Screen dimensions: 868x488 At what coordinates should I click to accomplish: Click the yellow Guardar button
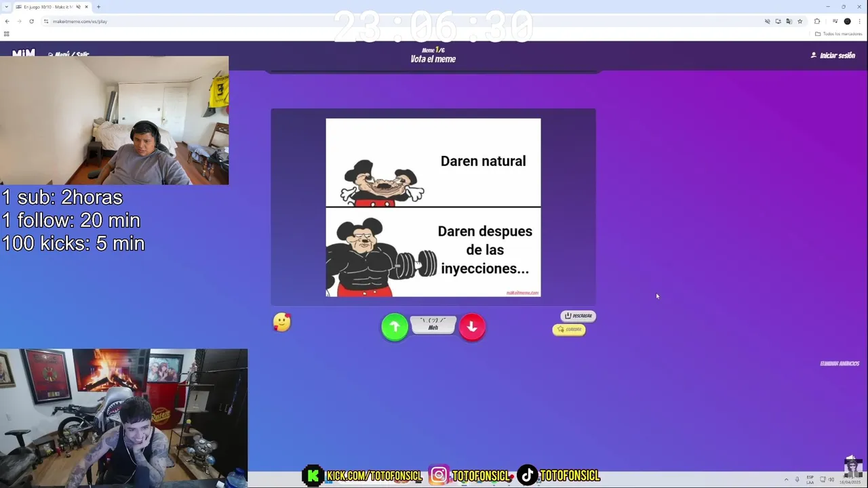pos(570,329)
